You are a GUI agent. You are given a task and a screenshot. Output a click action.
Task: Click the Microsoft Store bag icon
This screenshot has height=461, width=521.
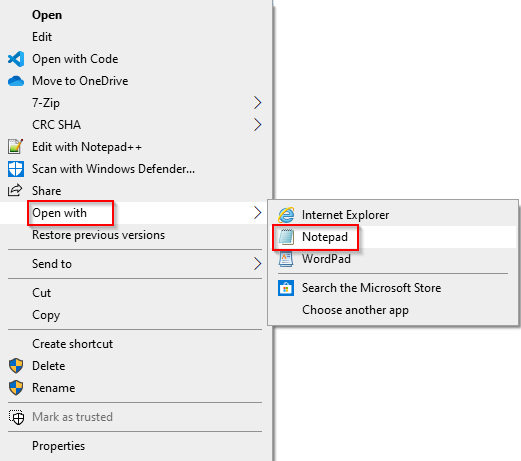click(x=286, y=288)
